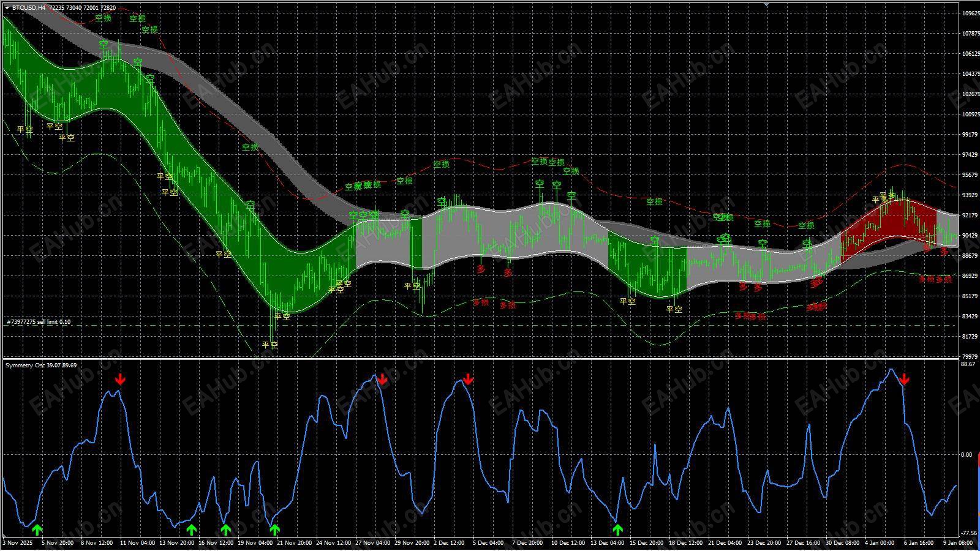The width and height of the screenshot is (980, 551).
Task: Click the red down arrow above 27 Nov 04:00
Action: [382, 380]
